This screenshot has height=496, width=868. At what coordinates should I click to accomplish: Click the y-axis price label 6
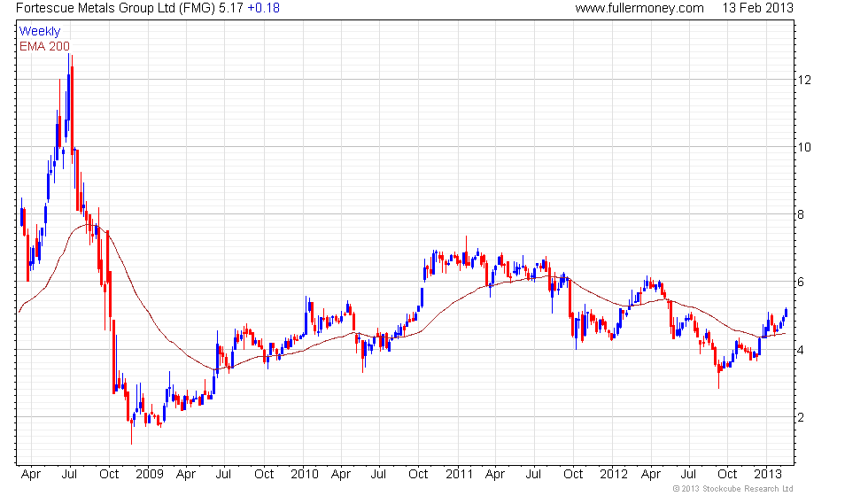(801, 283)
